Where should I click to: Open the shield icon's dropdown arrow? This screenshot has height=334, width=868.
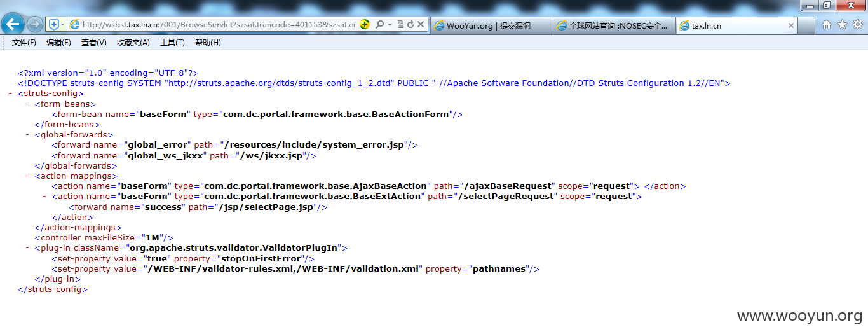(63, 25)
